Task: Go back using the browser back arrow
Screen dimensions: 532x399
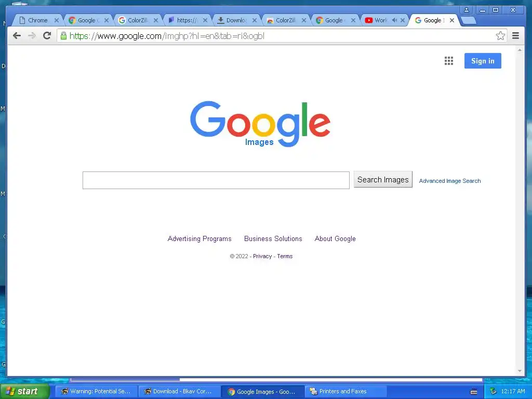Action: (x=17, y=36)
